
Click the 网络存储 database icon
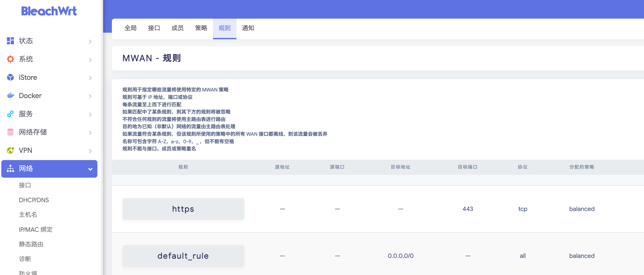pyautogui.click(x=10, y=132)
